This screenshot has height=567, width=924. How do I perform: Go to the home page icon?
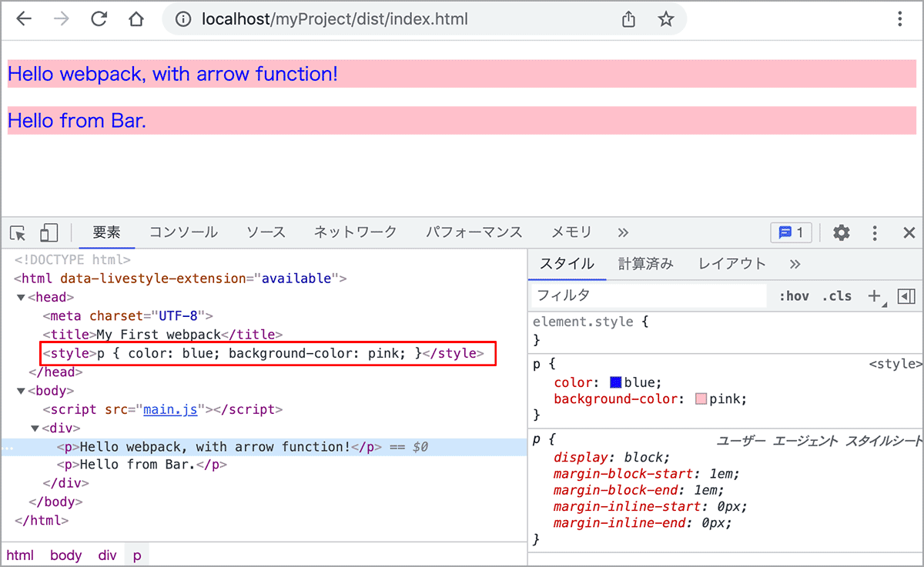tap(136, 19)
